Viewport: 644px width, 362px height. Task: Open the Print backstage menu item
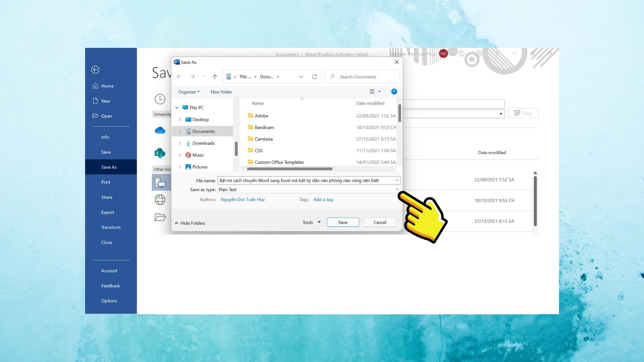106,182
